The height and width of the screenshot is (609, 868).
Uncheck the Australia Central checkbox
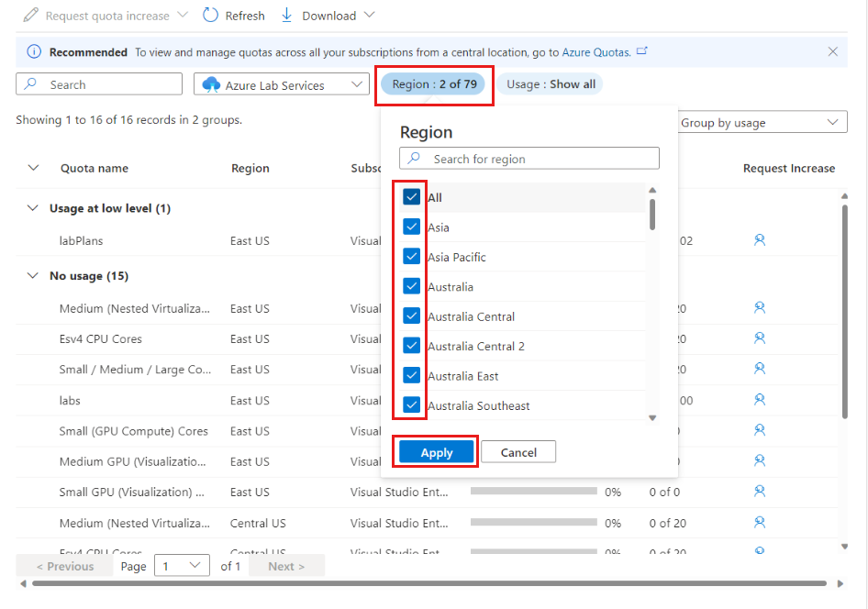click(x=411, y=316)
